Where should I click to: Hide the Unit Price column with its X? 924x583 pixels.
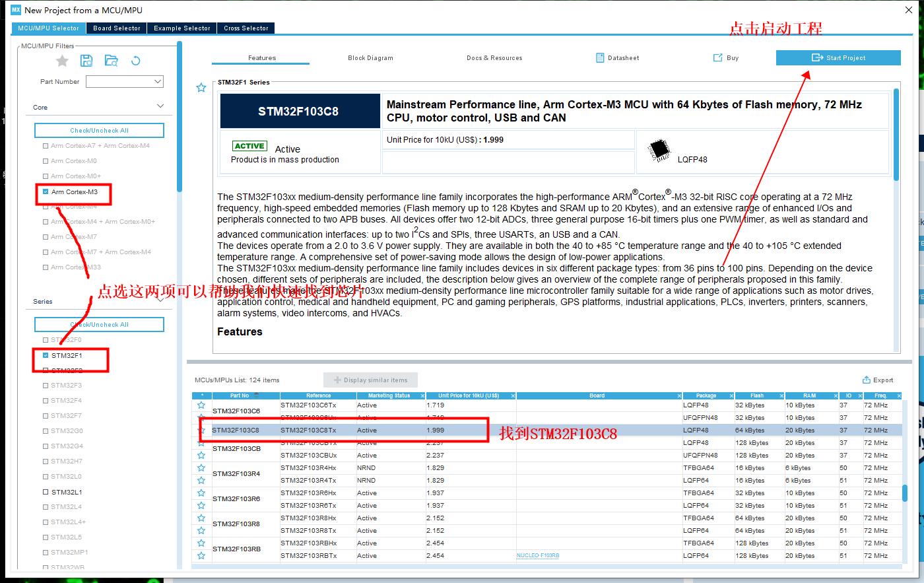pos(513,395)
